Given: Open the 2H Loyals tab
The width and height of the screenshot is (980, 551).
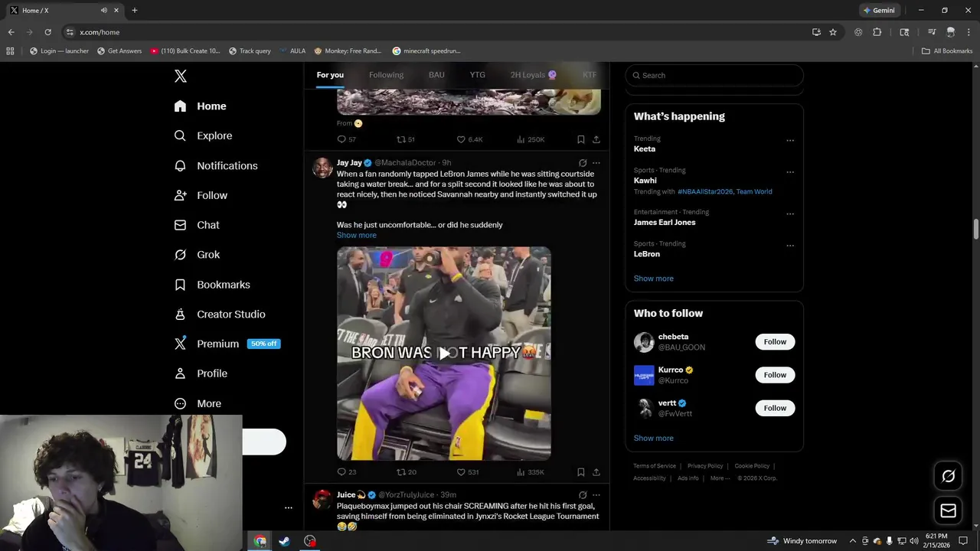Looking at the screenshot, I should (534, 75).
